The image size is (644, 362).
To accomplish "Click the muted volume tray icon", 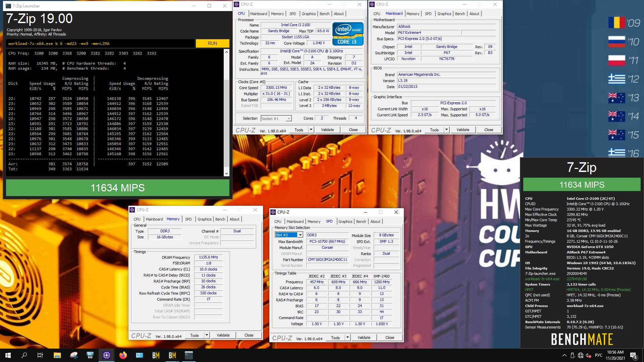I will coord(589,355).
